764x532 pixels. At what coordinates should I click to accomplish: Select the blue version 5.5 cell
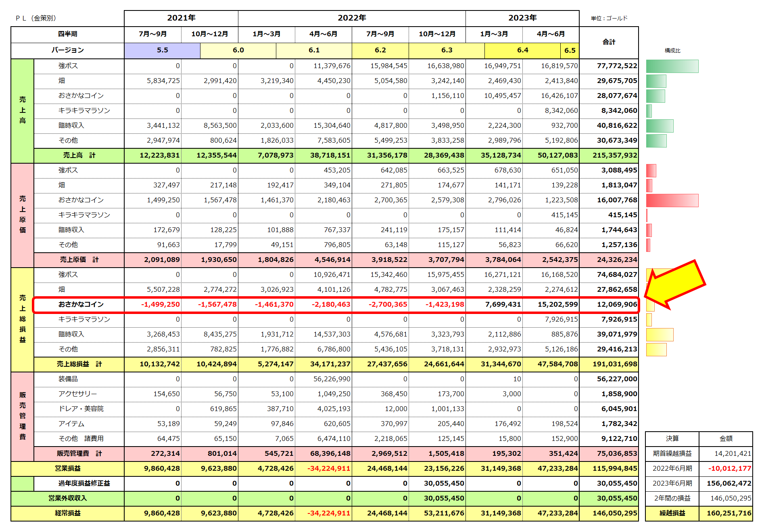[x=162, y=50]
